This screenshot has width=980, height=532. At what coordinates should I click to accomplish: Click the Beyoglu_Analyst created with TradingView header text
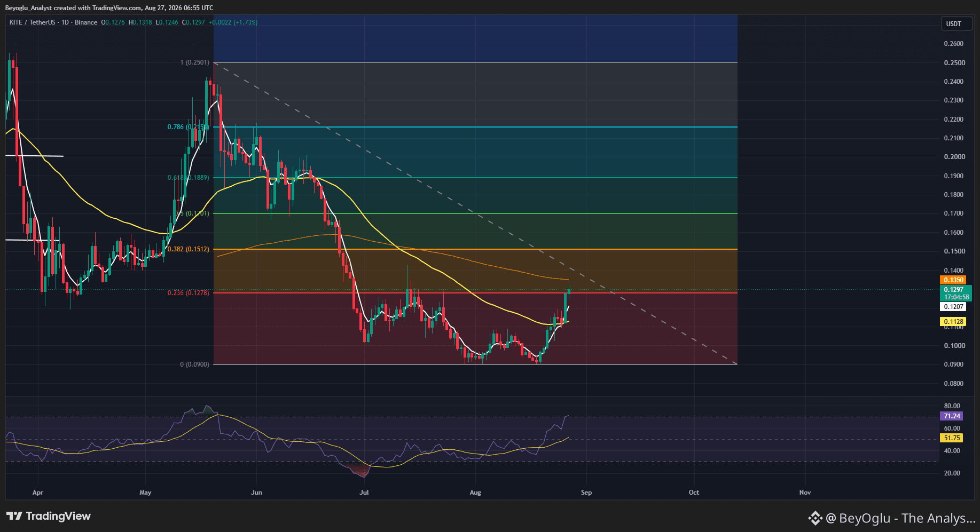coord(109,8)
